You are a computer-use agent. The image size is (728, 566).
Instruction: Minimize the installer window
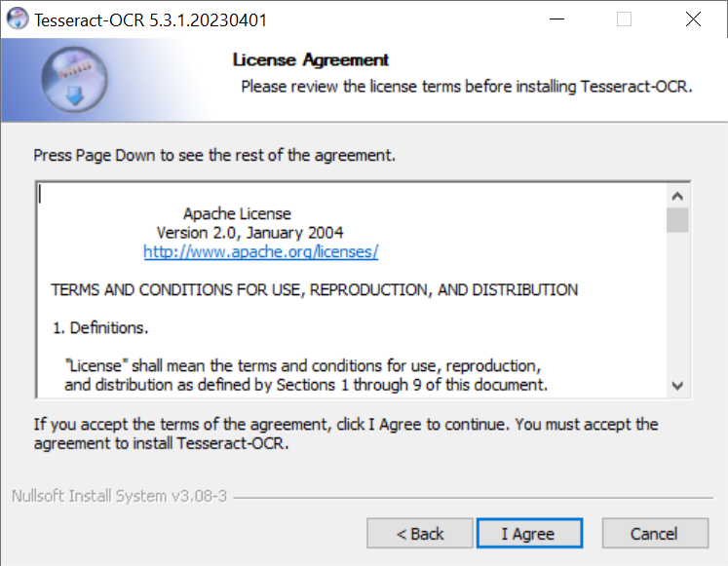pyautogui.click(x=556, y=19)
